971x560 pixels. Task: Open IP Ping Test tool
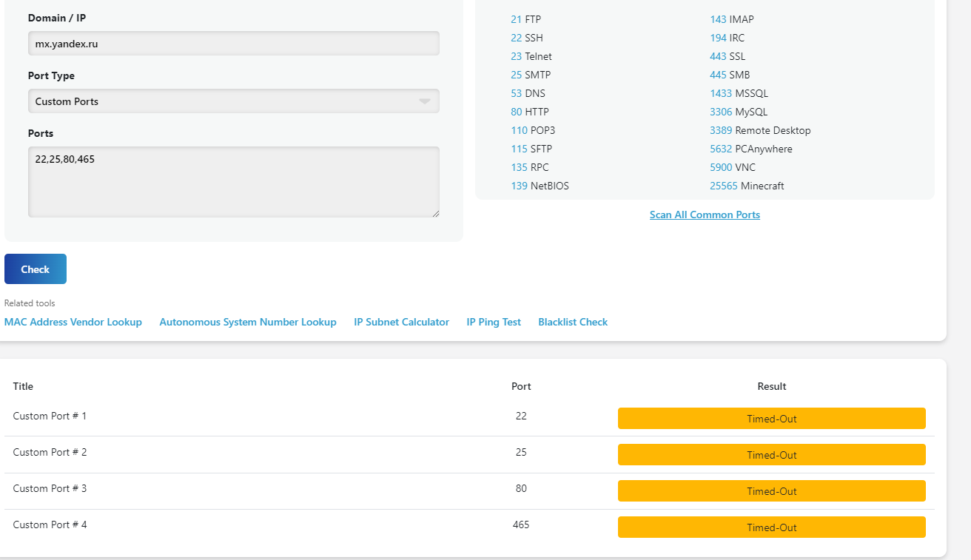pyautogui.click(x=494, y=322)
